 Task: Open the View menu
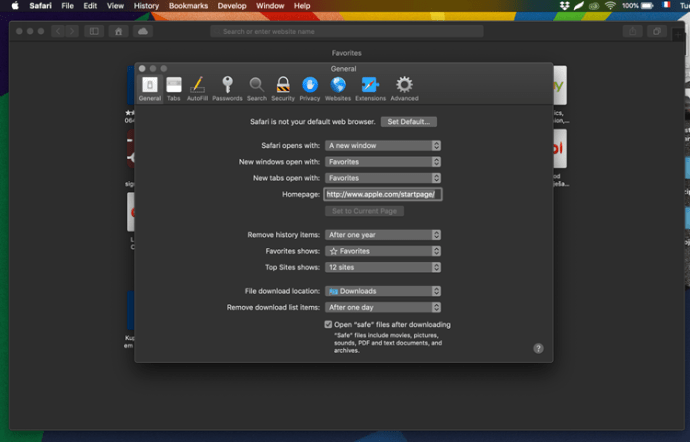115,6
